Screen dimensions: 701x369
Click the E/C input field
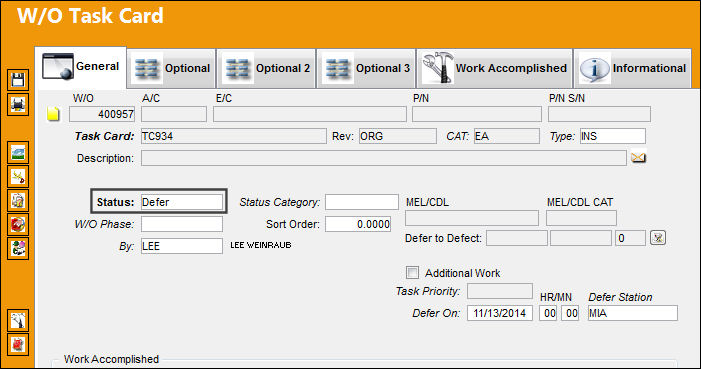310,114
